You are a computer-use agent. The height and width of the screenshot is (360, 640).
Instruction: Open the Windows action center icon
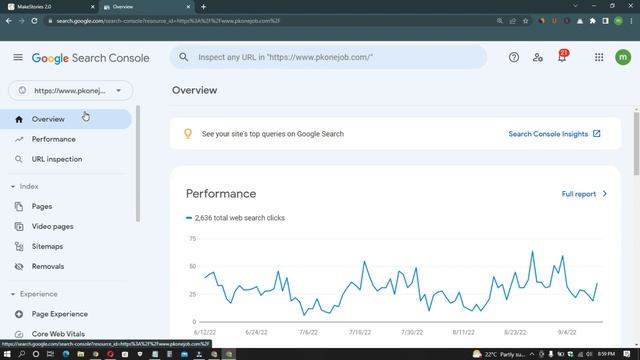[627, 354]
